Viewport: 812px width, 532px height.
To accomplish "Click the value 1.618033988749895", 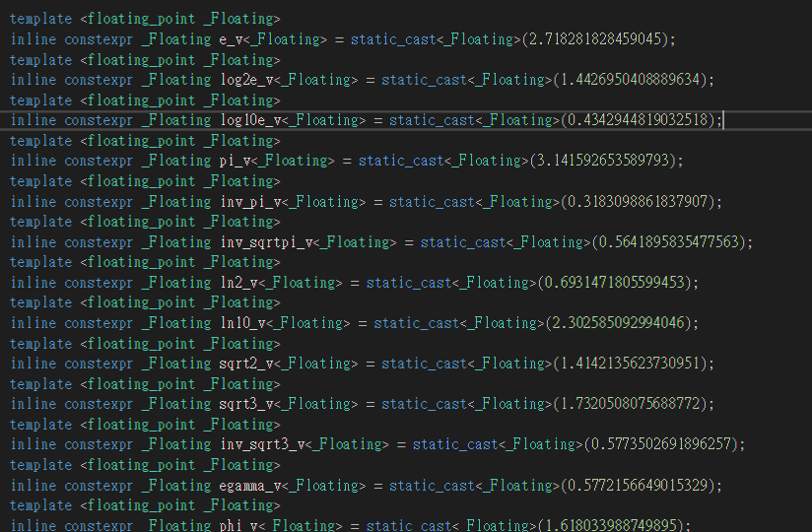I will tap(611, 525).
